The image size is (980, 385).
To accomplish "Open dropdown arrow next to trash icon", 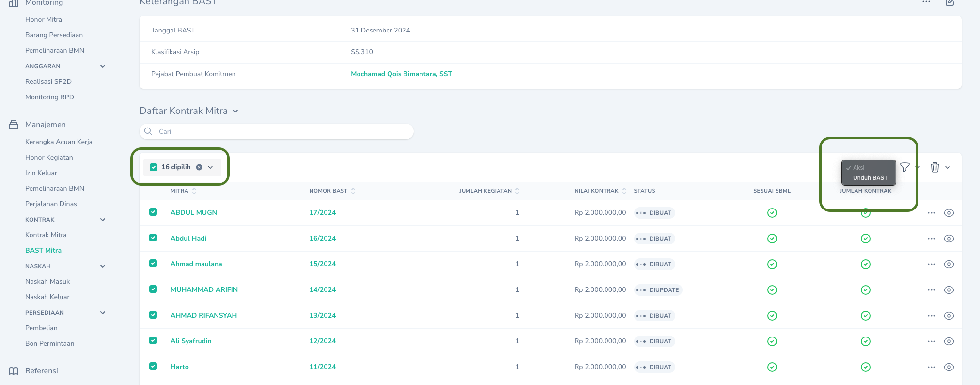I will [x=948, y=167].
